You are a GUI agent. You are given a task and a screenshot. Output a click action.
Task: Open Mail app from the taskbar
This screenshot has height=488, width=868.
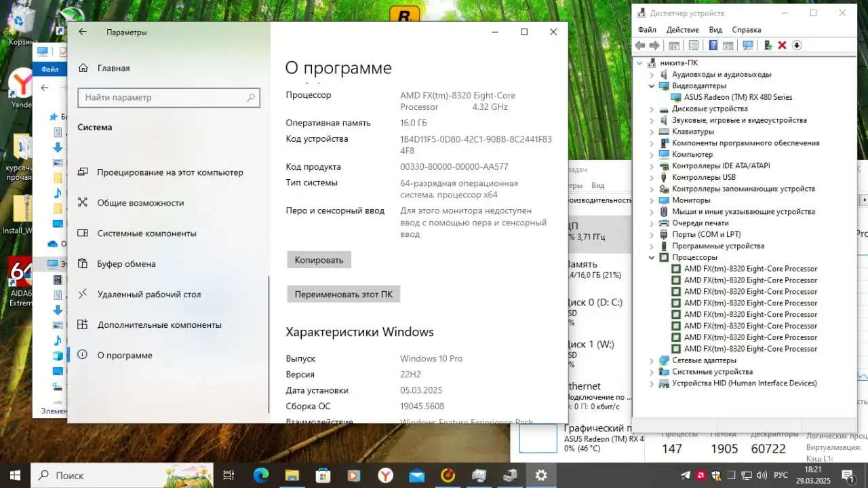[x=416, y=475]
